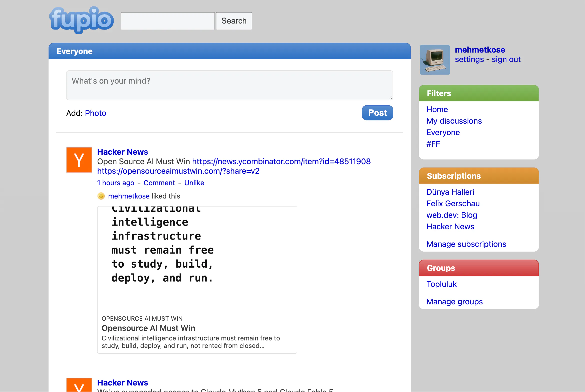This screenshot has width=585, height=392.
Task: Go to Manage groups
Action: [455, 302]
